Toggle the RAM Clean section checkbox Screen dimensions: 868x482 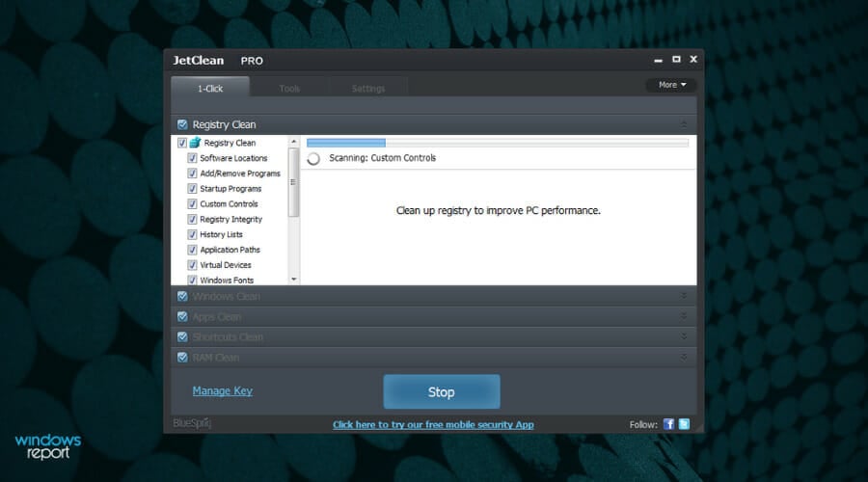[182, 357]
